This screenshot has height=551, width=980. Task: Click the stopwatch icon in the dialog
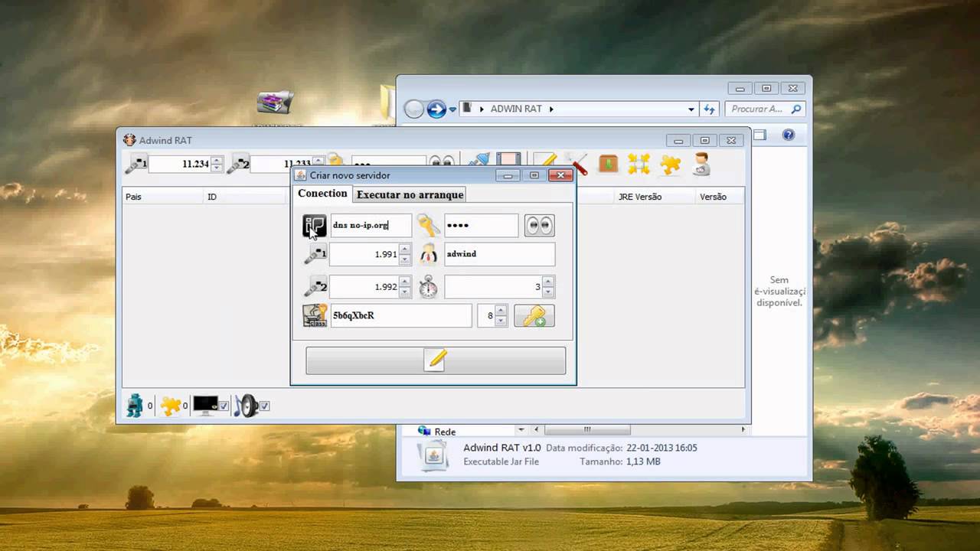[x=428, y=287]
